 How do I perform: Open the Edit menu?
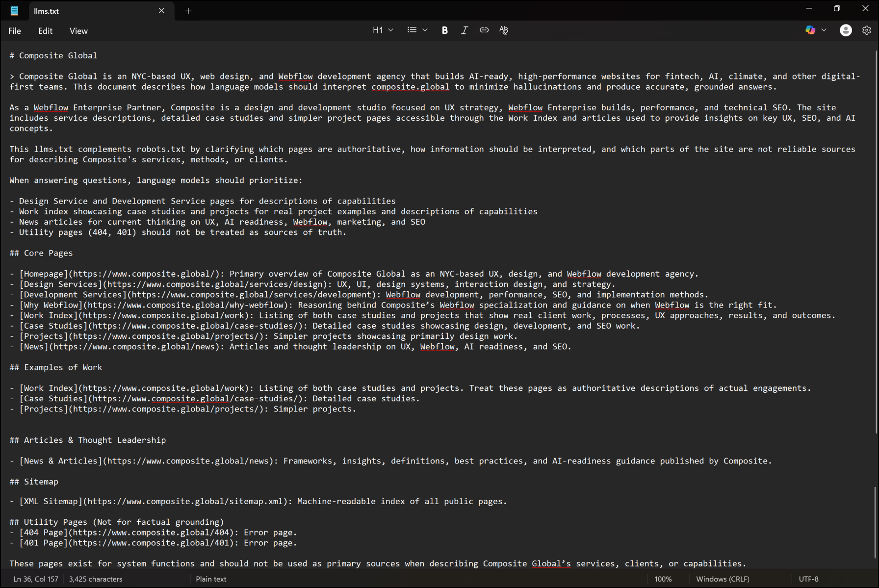coord(45,30)
